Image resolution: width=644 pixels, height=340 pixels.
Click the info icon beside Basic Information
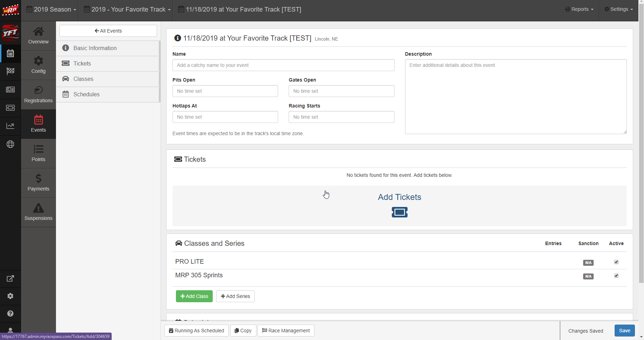point(65,48)
